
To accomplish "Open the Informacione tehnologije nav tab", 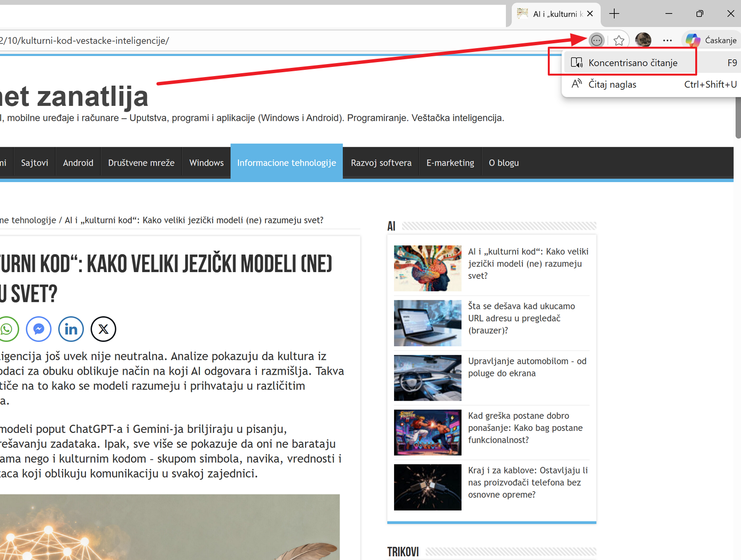I will 286,163.
